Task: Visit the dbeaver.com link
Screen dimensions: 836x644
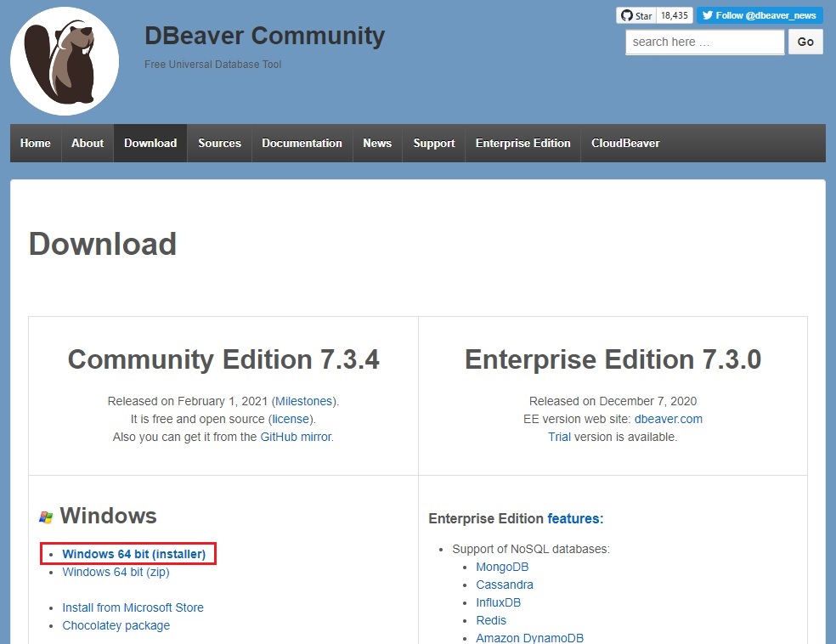Action: tap(668, 419)
